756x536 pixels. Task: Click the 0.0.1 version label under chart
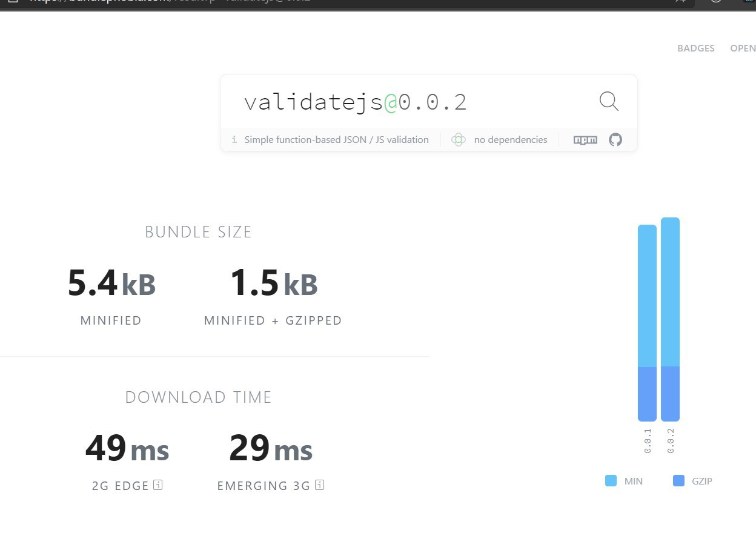click(x=648, y=441)
